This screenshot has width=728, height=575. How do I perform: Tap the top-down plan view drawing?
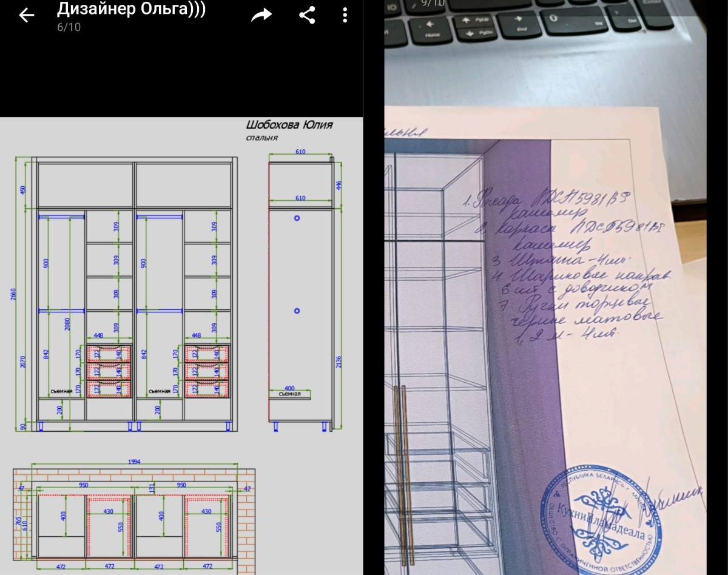pyautogui.click(x=134, y=516)
